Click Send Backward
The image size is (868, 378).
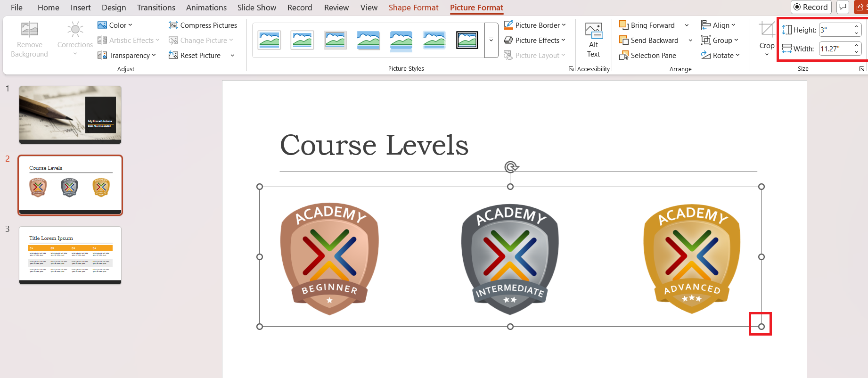(x=649, y=40)
